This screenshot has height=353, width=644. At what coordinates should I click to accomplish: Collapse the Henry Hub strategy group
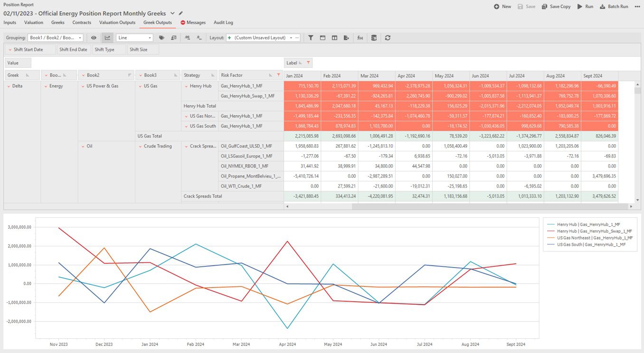[x=186, y=86]
